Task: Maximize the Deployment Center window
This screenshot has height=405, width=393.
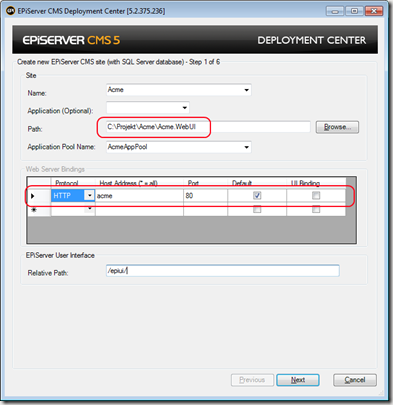Action: (x=354, y=11)
